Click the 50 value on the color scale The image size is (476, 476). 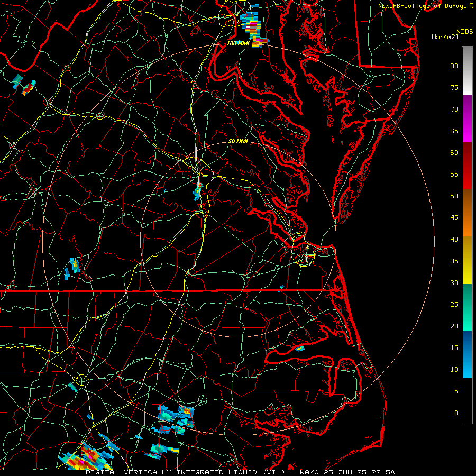[x=454, y=196]
